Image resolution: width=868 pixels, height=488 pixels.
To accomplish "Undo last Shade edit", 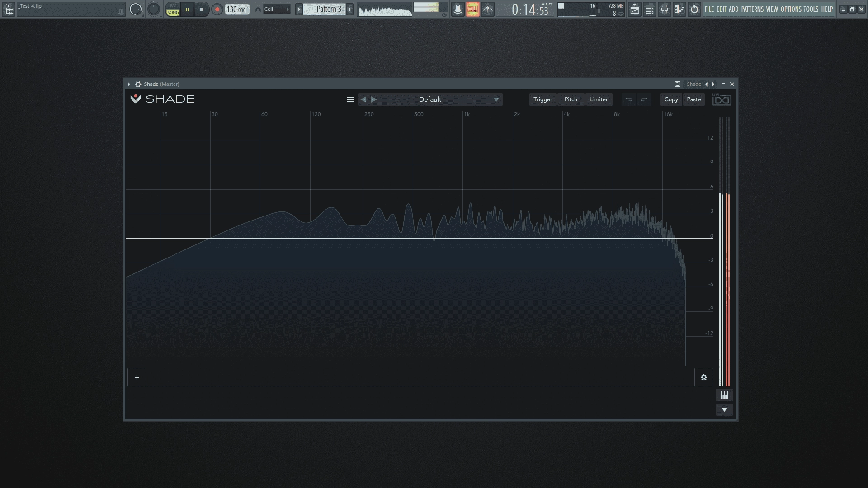I will tap(629, 99).
